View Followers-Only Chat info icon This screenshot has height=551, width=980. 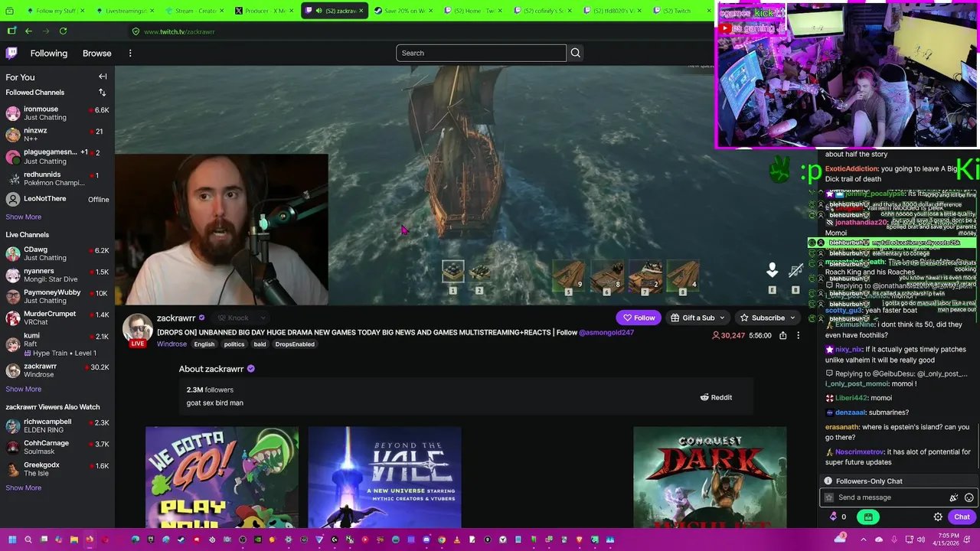point(828,481)
